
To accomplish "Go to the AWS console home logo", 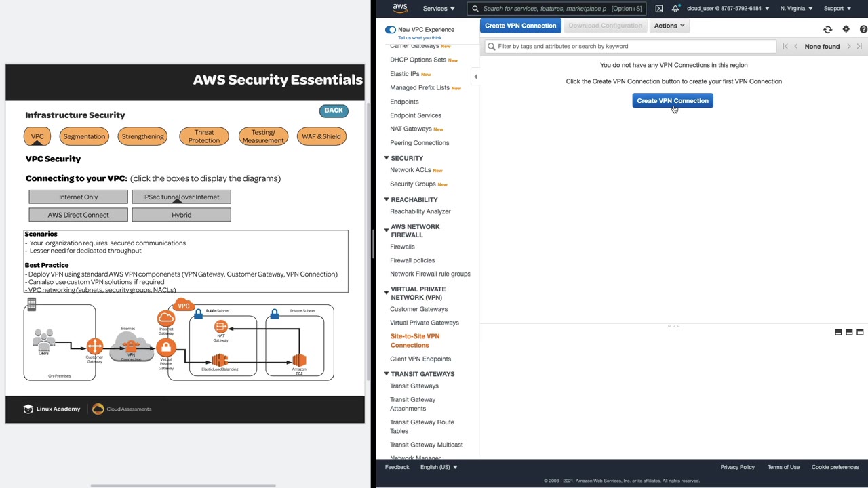I will 400,8.
